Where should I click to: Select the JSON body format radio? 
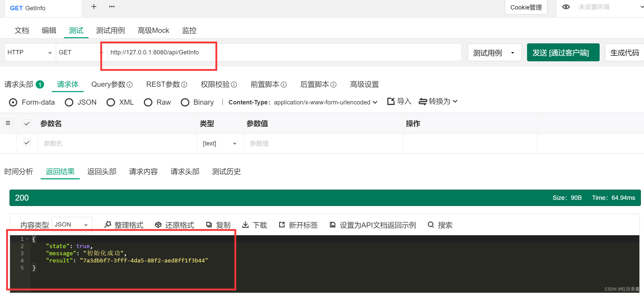tap(69, 102)
